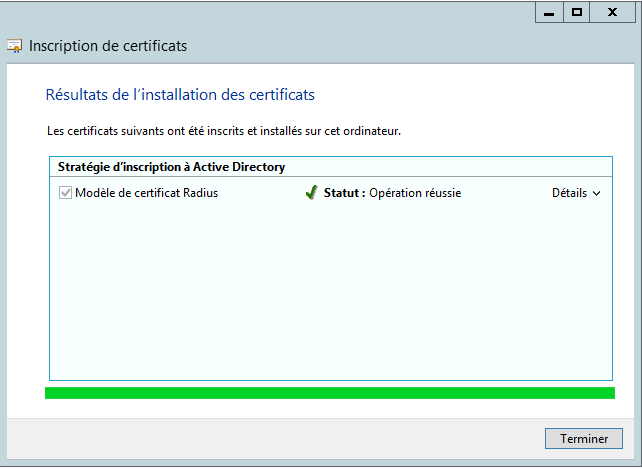Click the 'Inscription de certificats' window title
This screenshot has width=642, height=469.
pos(108,46)
